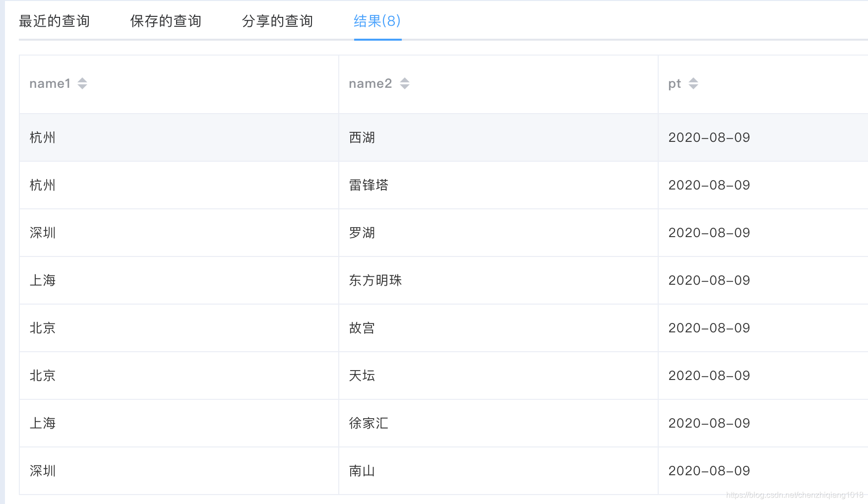Select the row containing 东方明珠
This screenshot has width=868, height=504.
375,280
